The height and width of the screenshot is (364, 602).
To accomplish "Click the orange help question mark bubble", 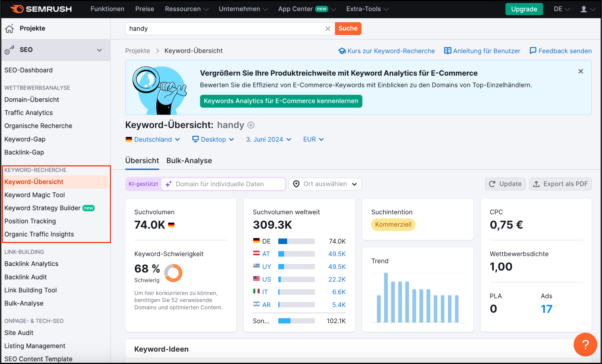I will coord(585,344).
